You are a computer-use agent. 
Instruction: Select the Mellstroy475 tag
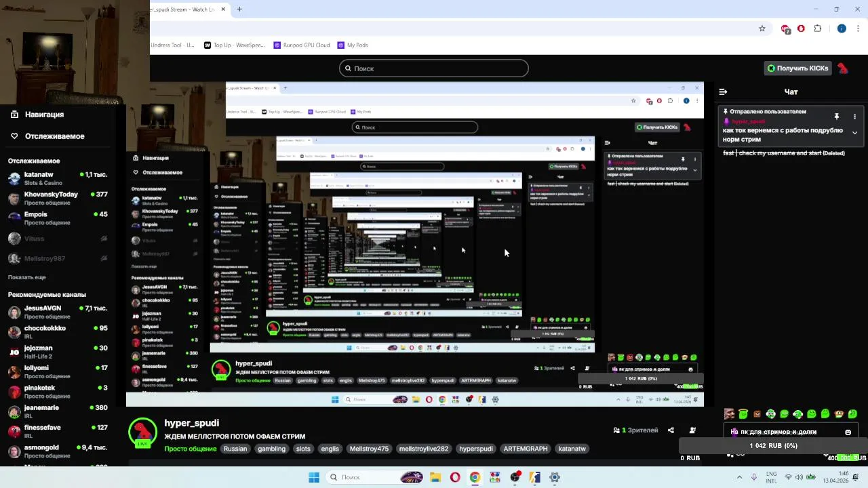click(x=369, y=449)
